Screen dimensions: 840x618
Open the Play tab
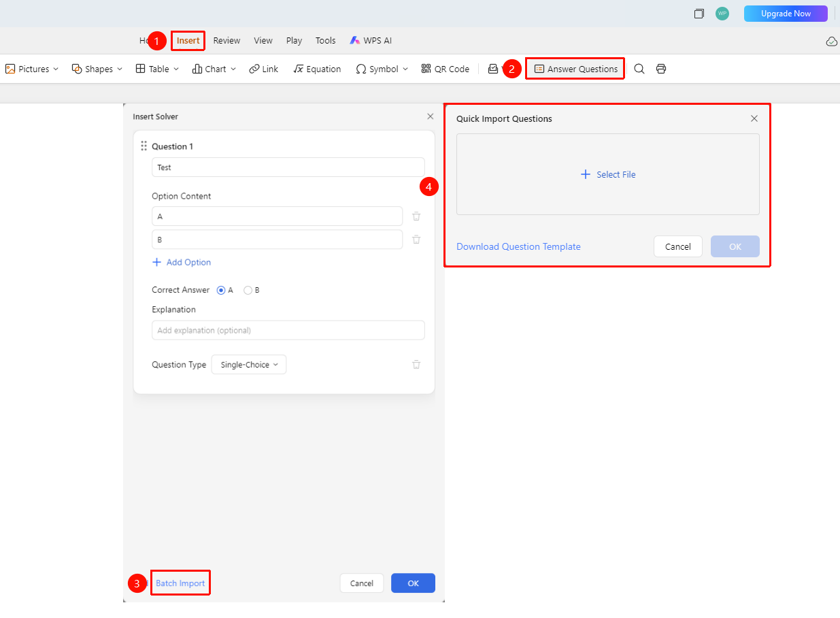(294, 41)
